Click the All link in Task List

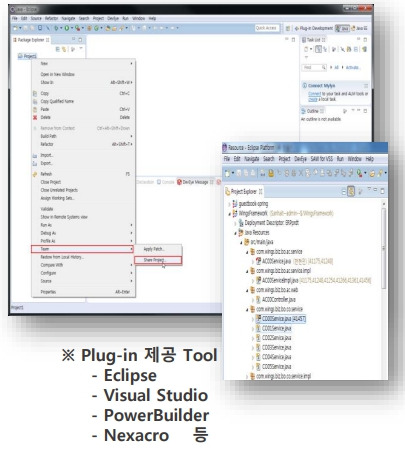point(336,67)
